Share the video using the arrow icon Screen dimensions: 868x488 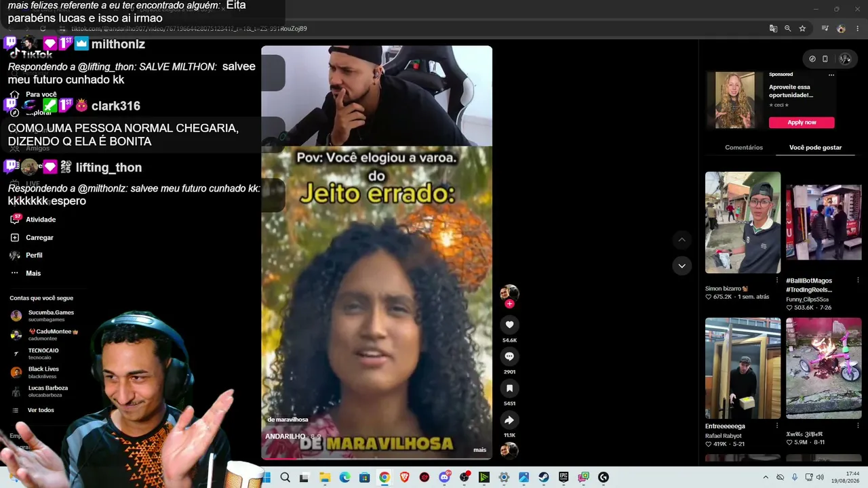pyautogui.click(x=509, y=420)
